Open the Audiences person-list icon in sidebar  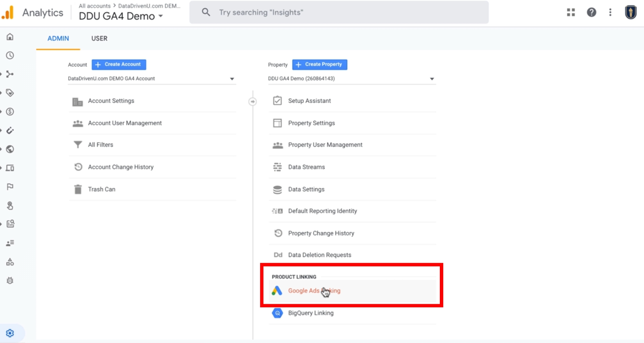click(x=10, y=243)
